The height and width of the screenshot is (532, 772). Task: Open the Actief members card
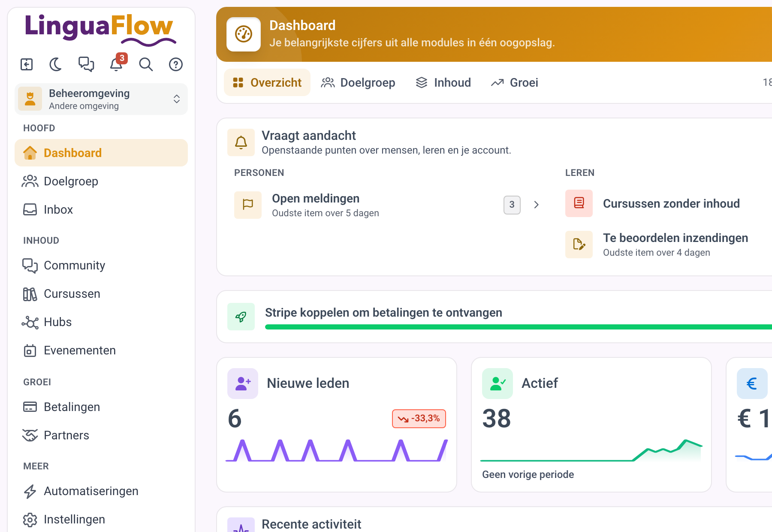(x=591, y=425)
